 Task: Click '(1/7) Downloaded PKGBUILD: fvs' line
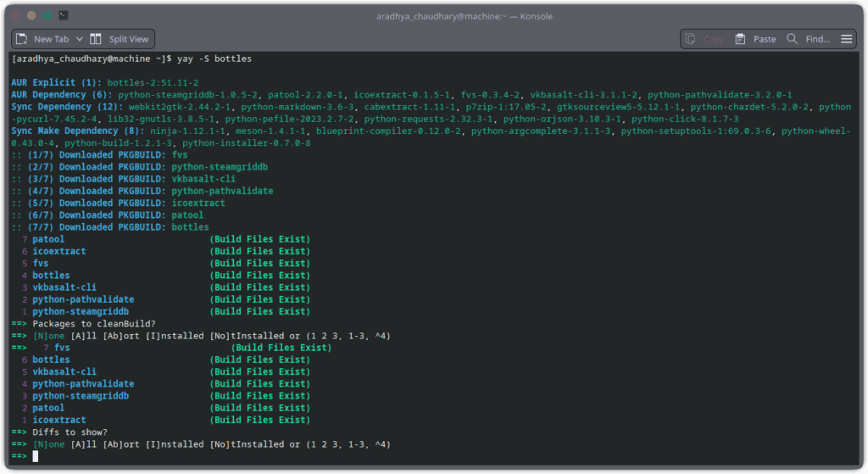click(x=100, y=155)
